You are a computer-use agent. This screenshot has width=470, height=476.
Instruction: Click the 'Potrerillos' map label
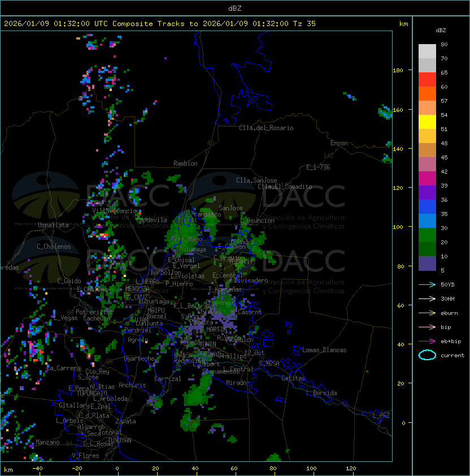point(94,312)
